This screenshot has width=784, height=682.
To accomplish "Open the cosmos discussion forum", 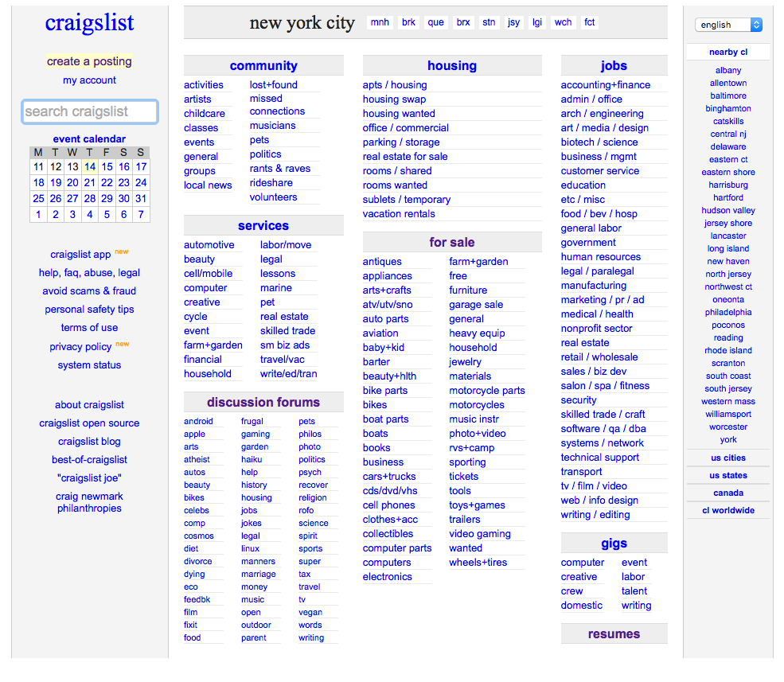I will point(198,536).
